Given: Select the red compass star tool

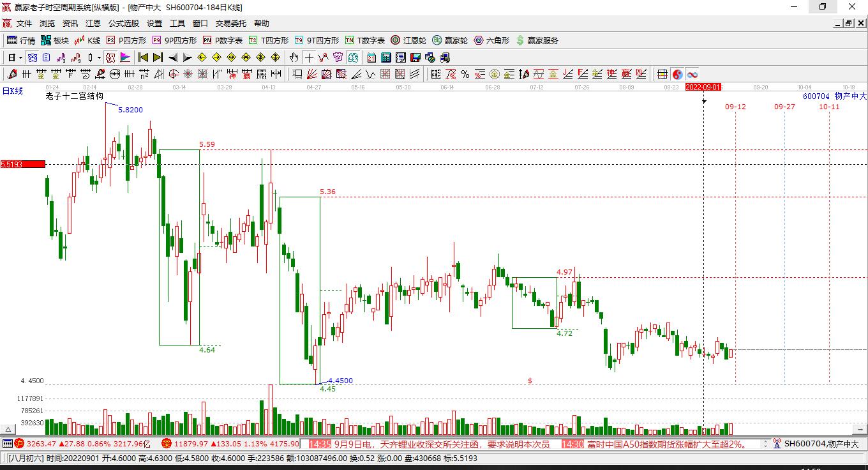Looking at the screenshot, I should click(188, 74).
